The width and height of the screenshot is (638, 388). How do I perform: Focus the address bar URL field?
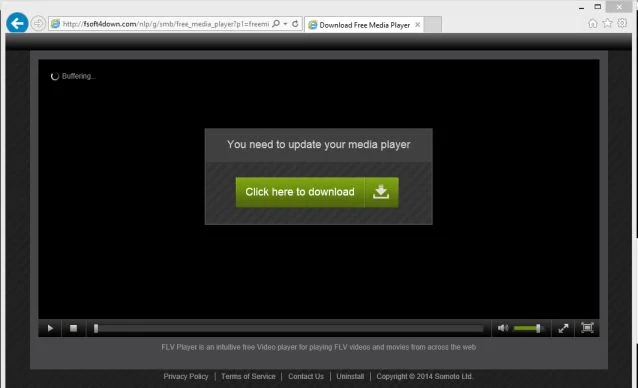pyautogui.click(x=166, y=24)
